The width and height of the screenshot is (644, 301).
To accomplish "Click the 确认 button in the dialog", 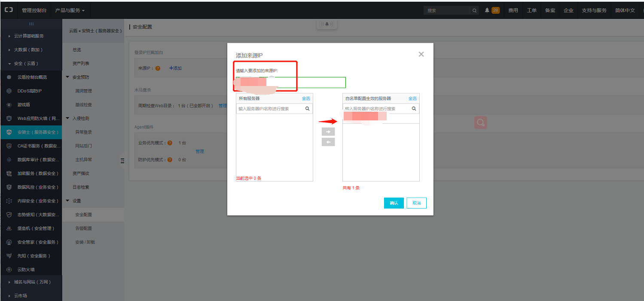I will coord(394,203).
